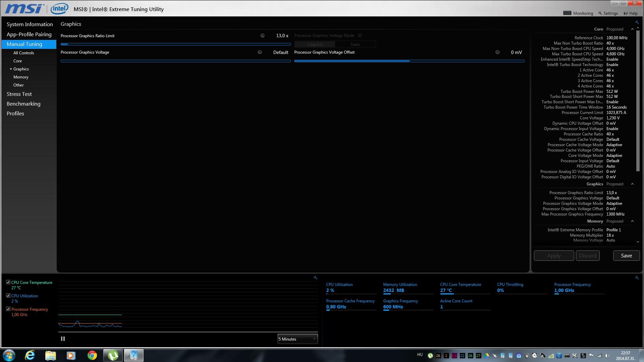Click the Discard button

(x=588, y=256)
